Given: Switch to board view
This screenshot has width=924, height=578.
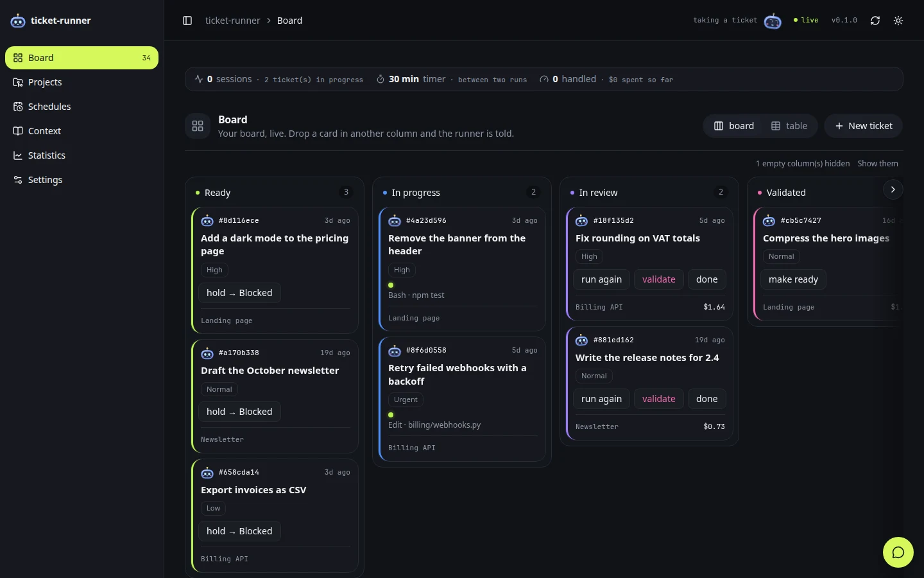Looking at the screenshot, I should coord(734,126).
